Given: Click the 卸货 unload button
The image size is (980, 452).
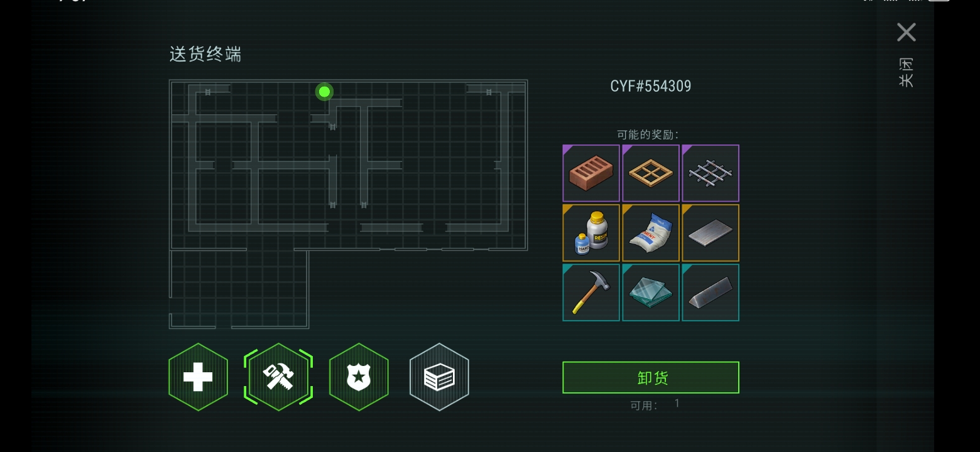Looking at the screenshot, I should 651,377.
